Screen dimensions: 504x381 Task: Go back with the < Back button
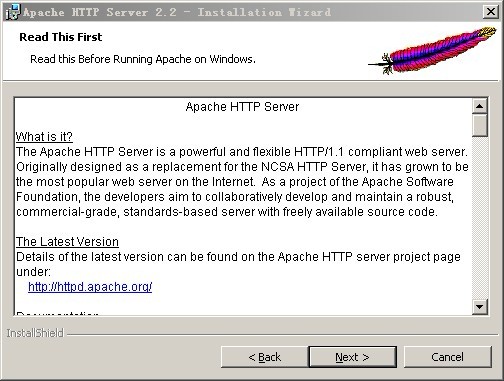tap(264, 357)
